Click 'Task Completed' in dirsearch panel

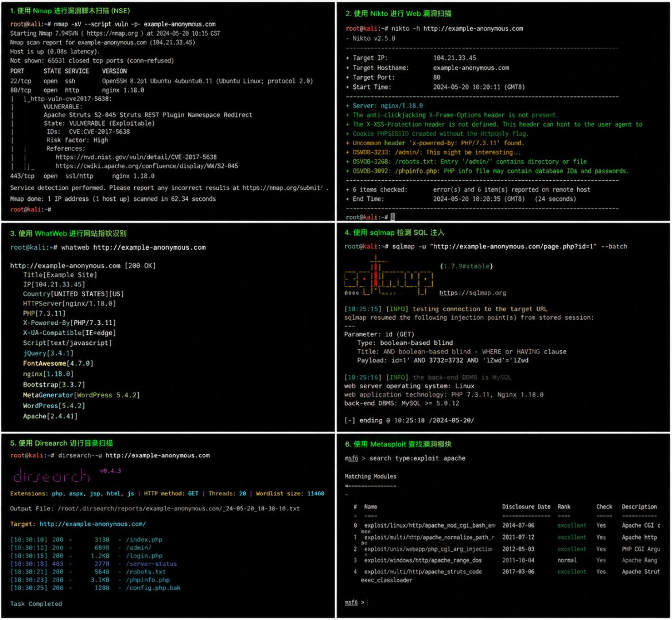point(36,604)
